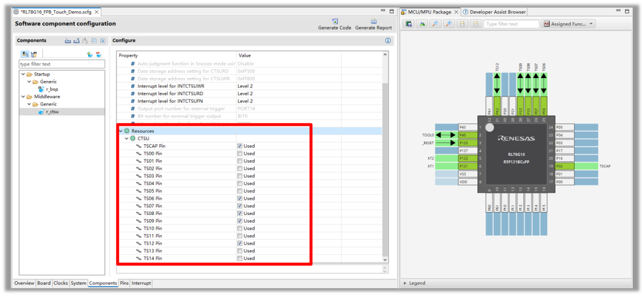This screenshot has height=296, width=644.
Task: Click the Configure panel info icon
Action: (388, 40)
